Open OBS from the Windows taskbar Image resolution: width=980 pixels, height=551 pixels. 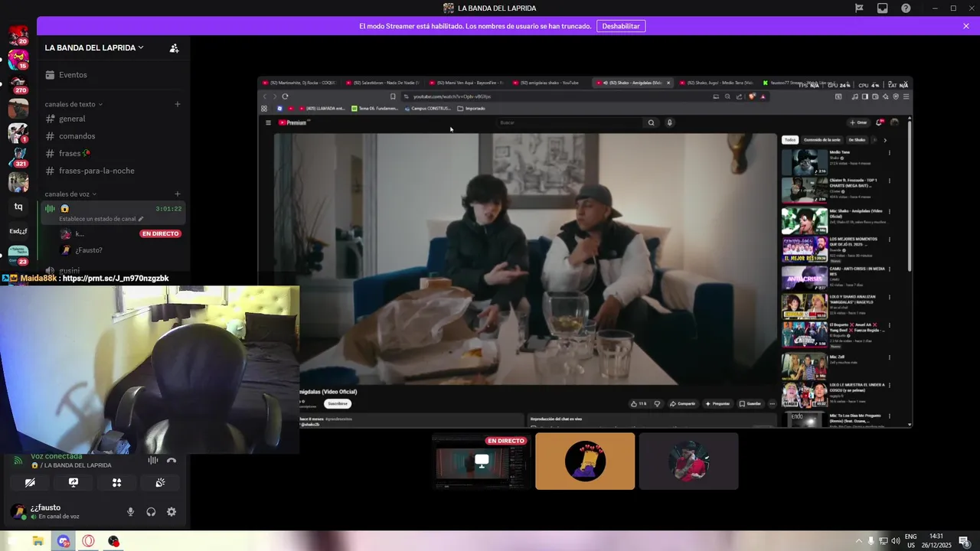tap(114, 541)
